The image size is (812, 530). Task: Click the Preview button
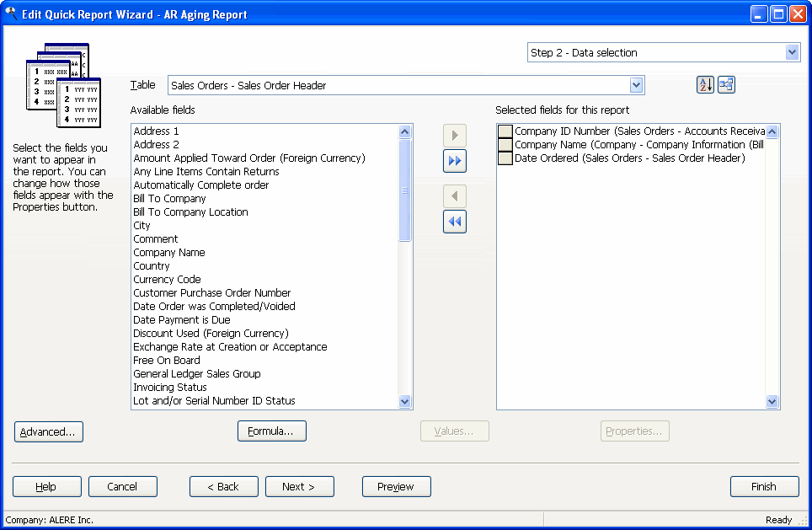point(396,486)
